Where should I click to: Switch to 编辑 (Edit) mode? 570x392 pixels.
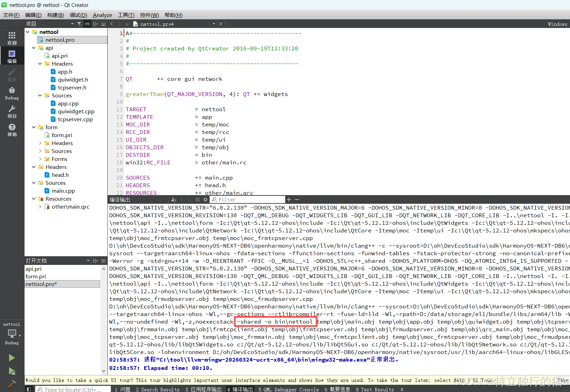(x=12, y=56)
